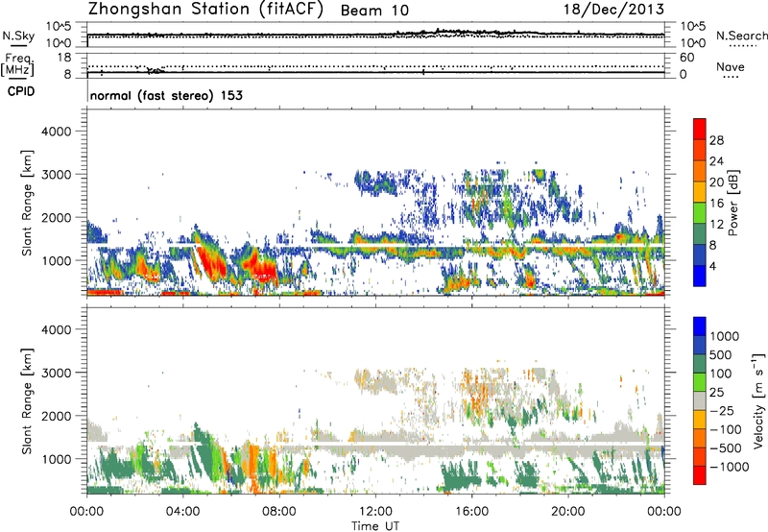Click the 25 label on velocity color bar

pos(716,392)
